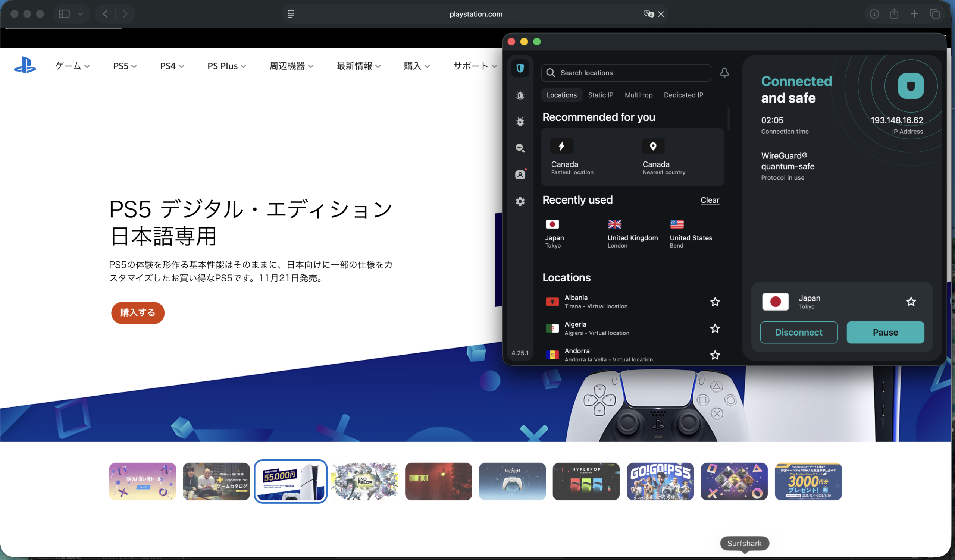The height and width of the screenshot is (560, 955).
Task: Toggle the Safari sidebar button
Action: [64, 14]
